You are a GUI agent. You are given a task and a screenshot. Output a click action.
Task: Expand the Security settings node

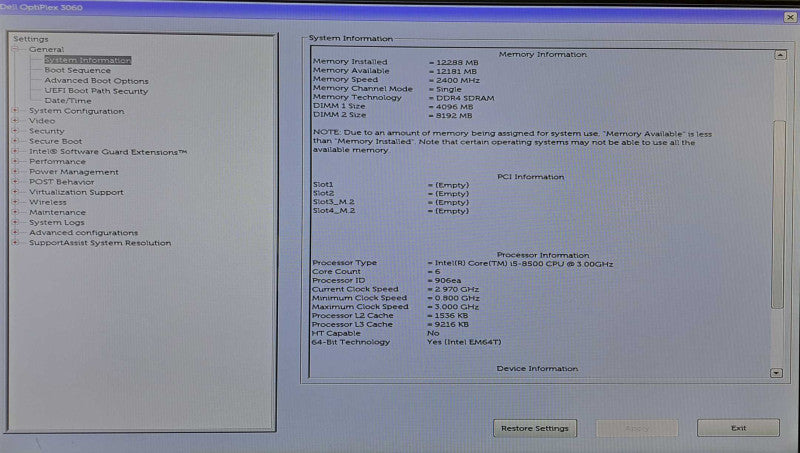(x=15, y=131)
